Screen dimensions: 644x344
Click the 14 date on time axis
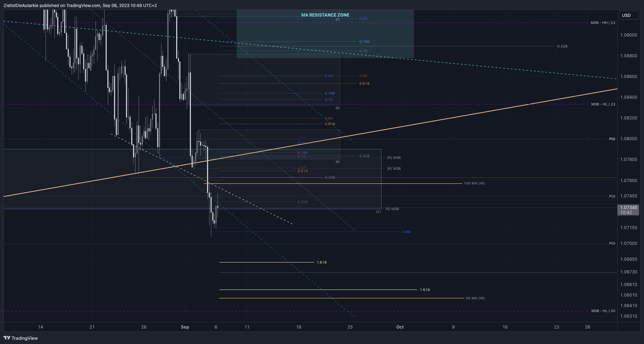41,327
